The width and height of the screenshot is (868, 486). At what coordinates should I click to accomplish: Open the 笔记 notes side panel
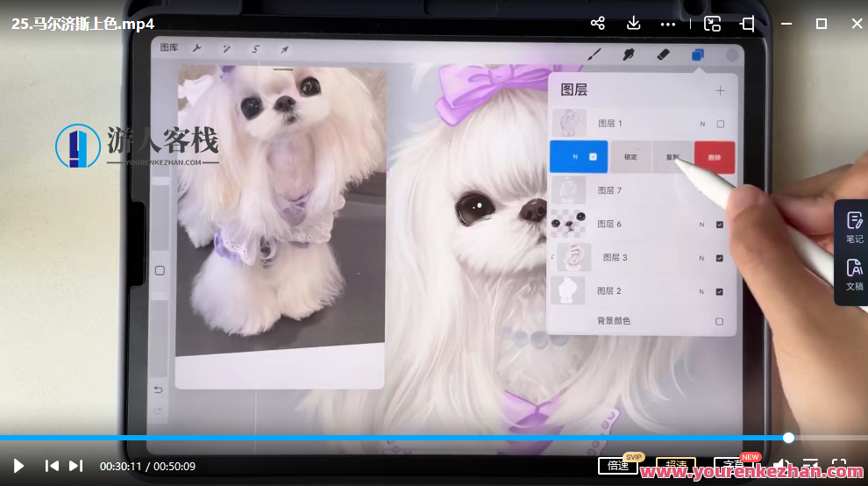(854, 227)
